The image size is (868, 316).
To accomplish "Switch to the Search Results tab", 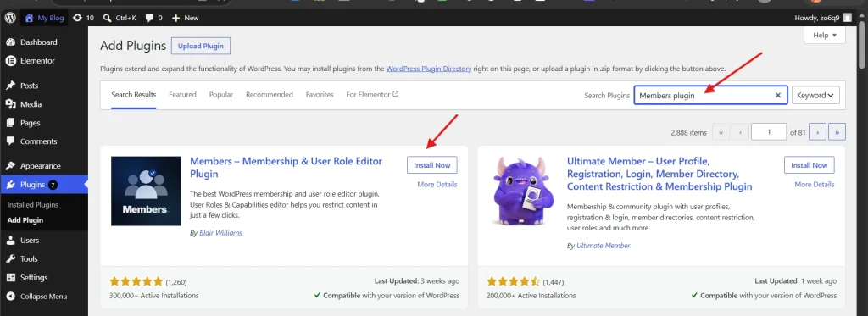I will pyautogui.click(x=133, y=95).
